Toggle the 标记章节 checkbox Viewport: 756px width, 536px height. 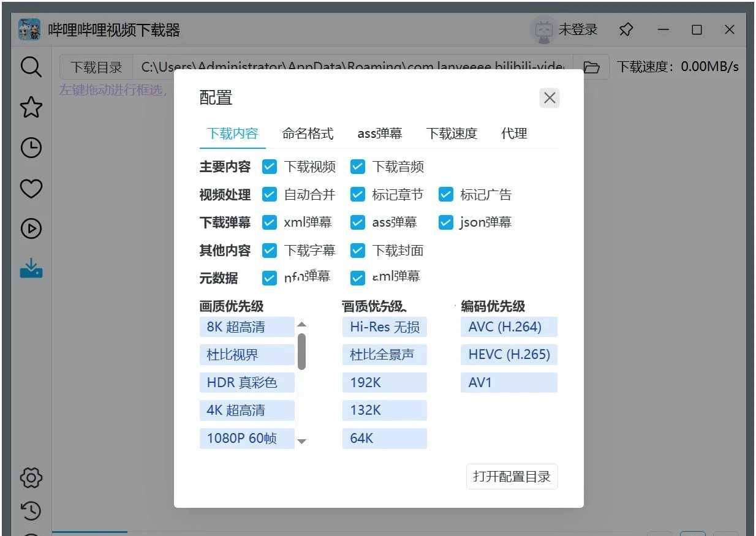pyautogui.click(x=358, y=195)
